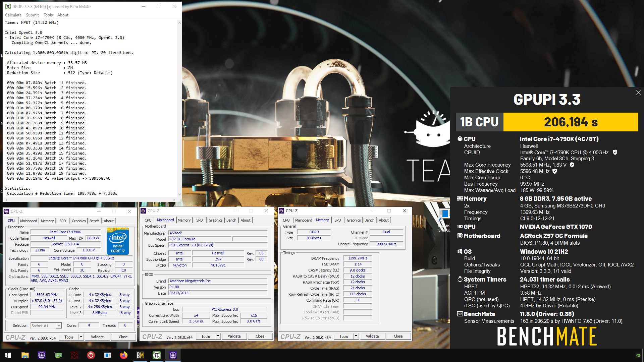644x362 pixels.
Task: Open the Calculate menu in GPUPI
Action: (13, 15)
